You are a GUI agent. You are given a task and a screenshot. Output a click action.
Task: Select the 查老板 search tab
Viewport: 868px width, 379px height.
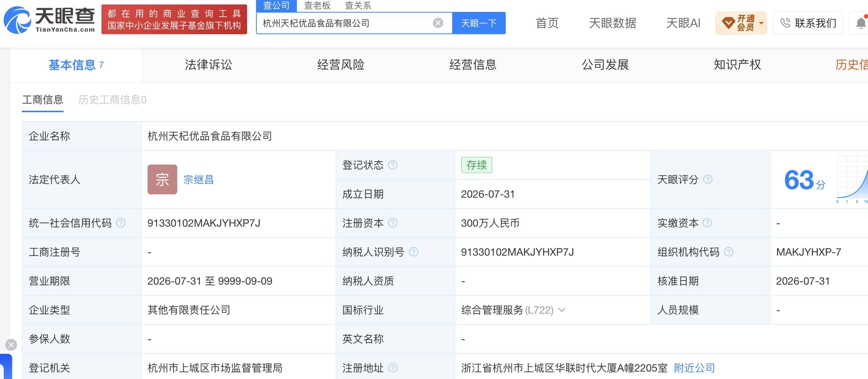[x=317, y=5]
